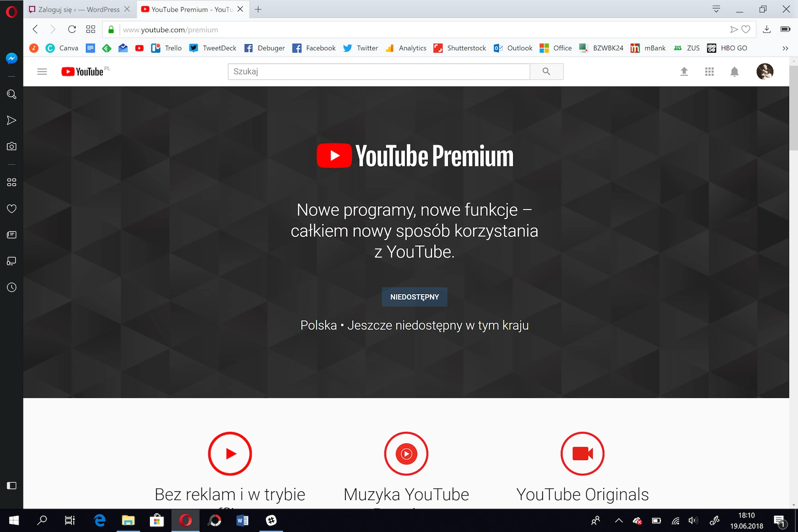
Task: Open Personal news sidebar icon
Action: pos(12,235)
